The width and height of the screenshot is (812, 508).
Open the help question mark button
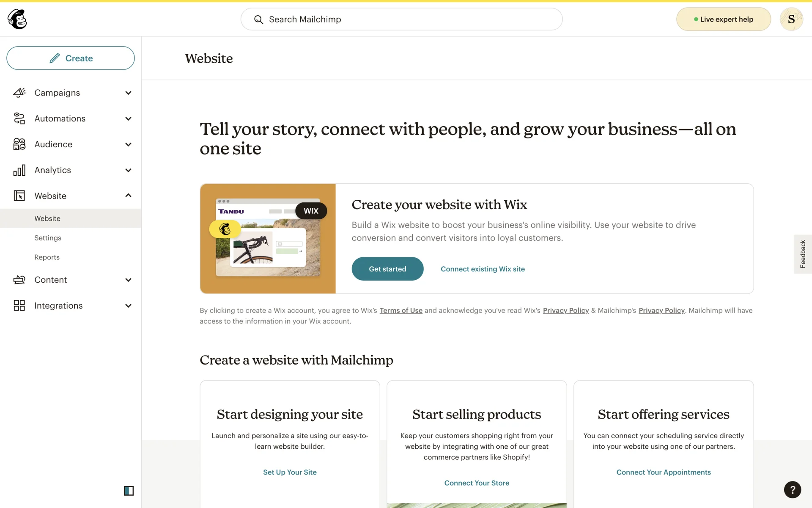coord(792,490)
